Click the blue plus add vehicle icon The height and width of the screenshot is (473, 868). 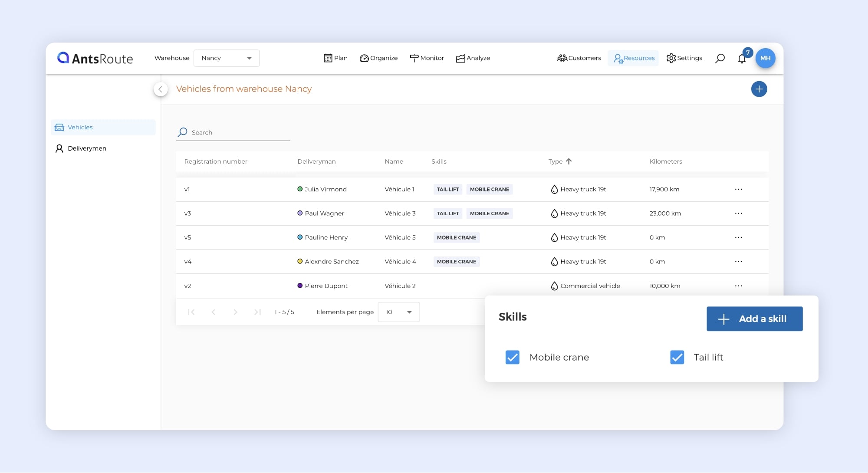(x=759, y=89)
